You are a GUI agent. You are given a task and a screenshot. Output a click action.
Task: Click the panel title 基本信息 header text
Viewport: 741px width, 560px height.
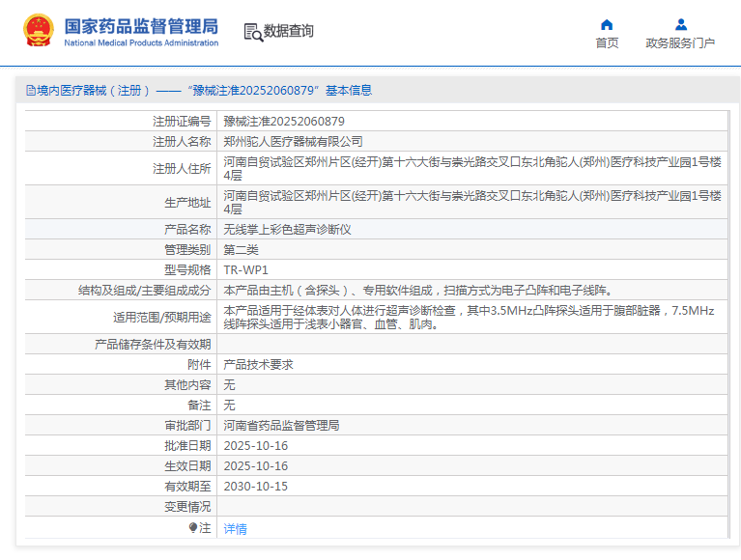tap(348, 91)
